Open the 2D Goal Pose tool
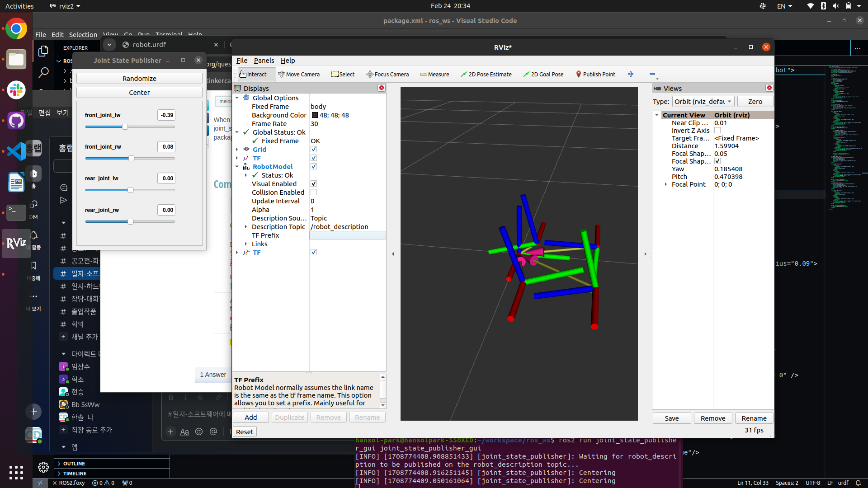This screenshot has width=868, height=488. tap(543, 74)
